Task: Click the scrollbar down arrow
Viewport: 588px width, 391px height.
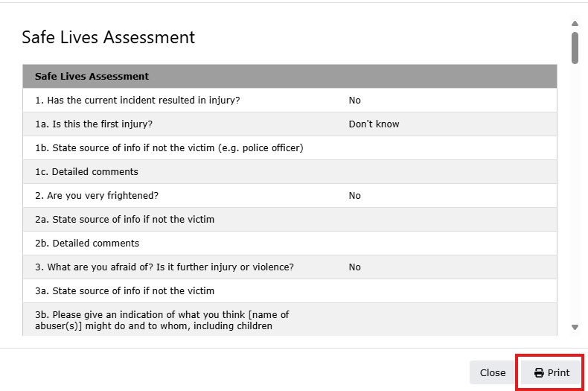Action: (x=575, y=327)
